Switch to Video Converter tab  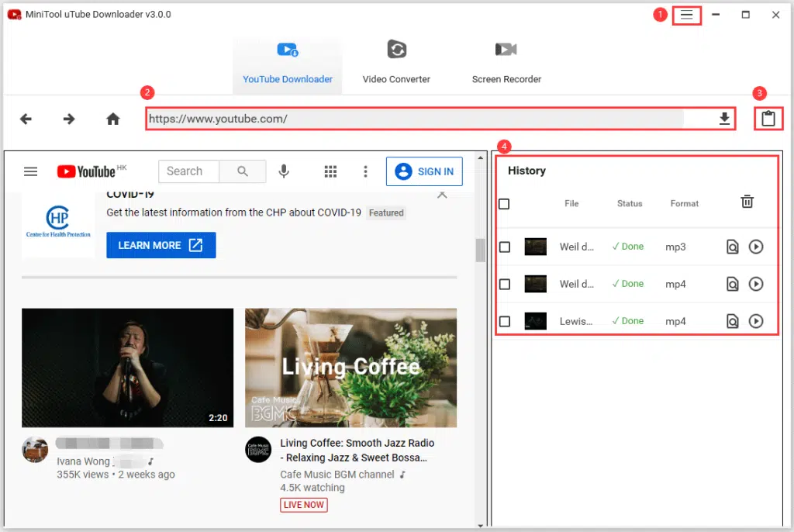(396, 62)
